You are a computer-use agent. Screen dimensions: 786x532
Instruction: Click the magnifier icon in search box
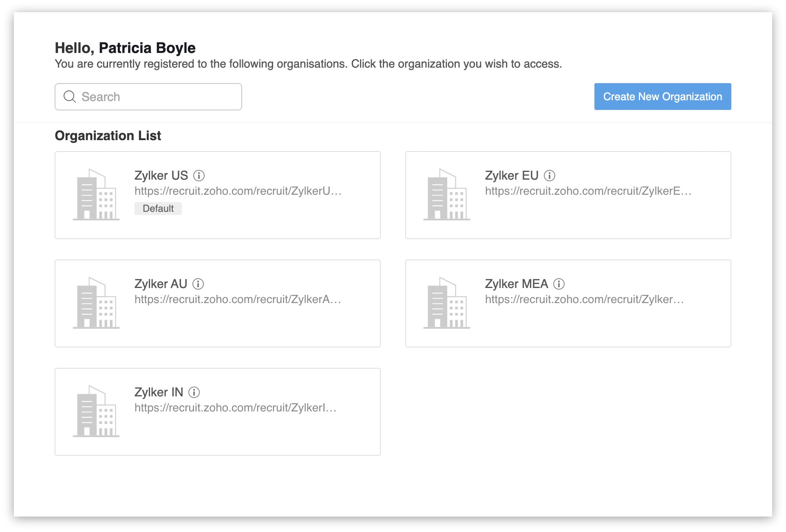[x=70, y=97]
